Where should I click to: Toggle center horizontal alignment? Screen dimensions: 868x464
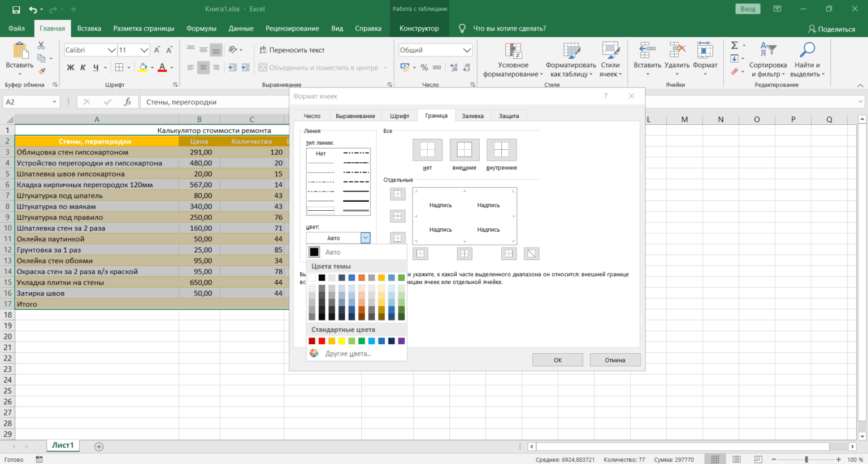pyautogui.click(x=203, y=67)
